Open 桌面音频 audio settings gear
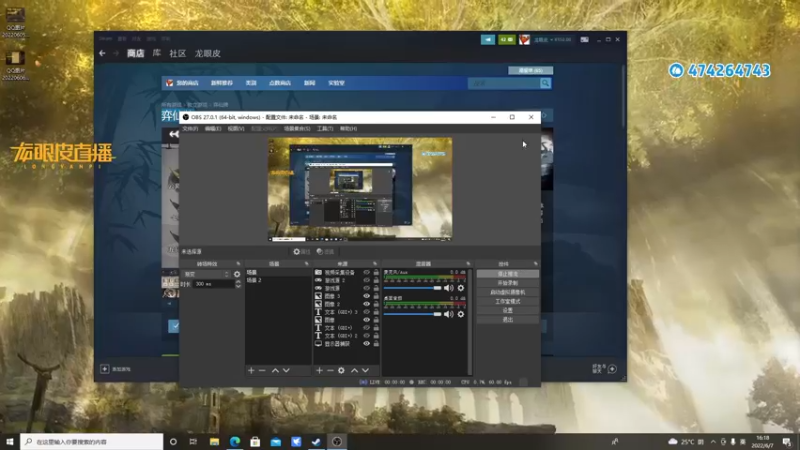Viewport: 800px width, 450px height. pos(461,314)
